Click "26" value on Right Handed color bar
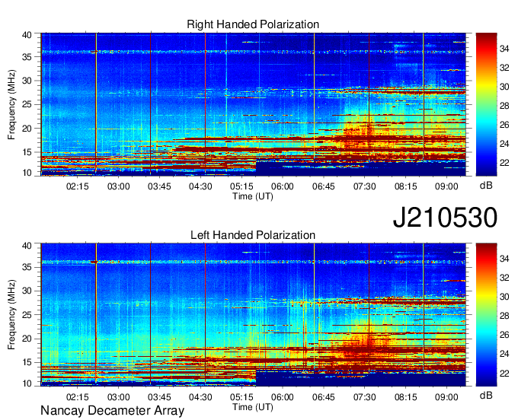Viewport: 518px width, 420px height. point(504,125)
